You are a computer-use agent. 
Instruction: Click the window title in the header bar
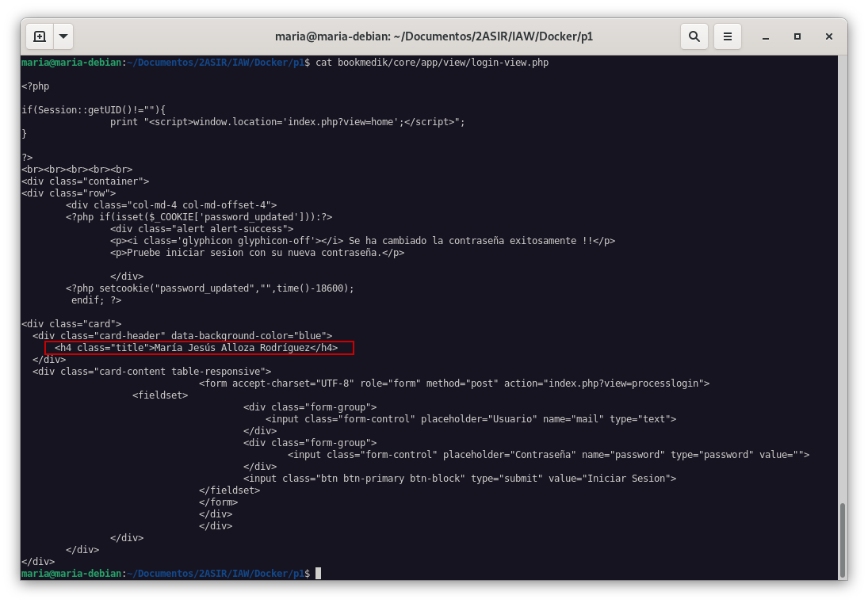tap(434, 36)
